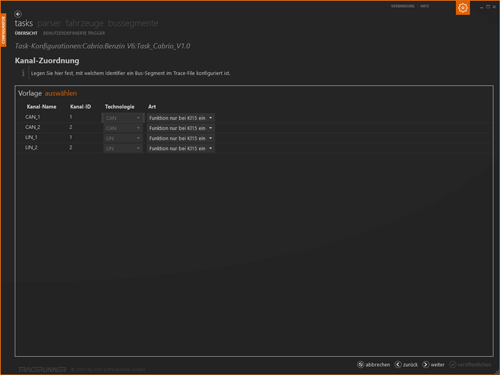
Task: Open the orange settings gear icon
Action: [x=463, y=8]
